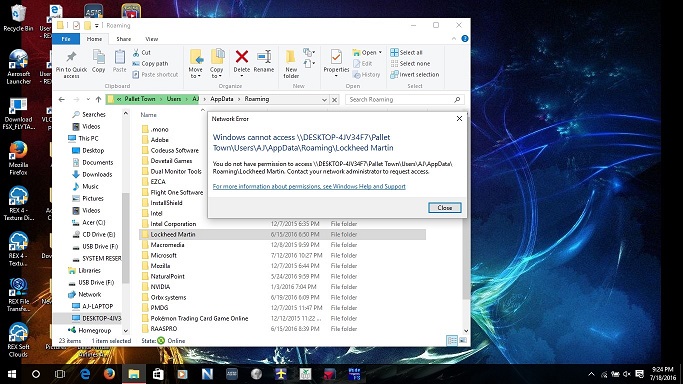Click the Copy ribbon icon
This screenshot has height=384, width=683.
[98, 61]
